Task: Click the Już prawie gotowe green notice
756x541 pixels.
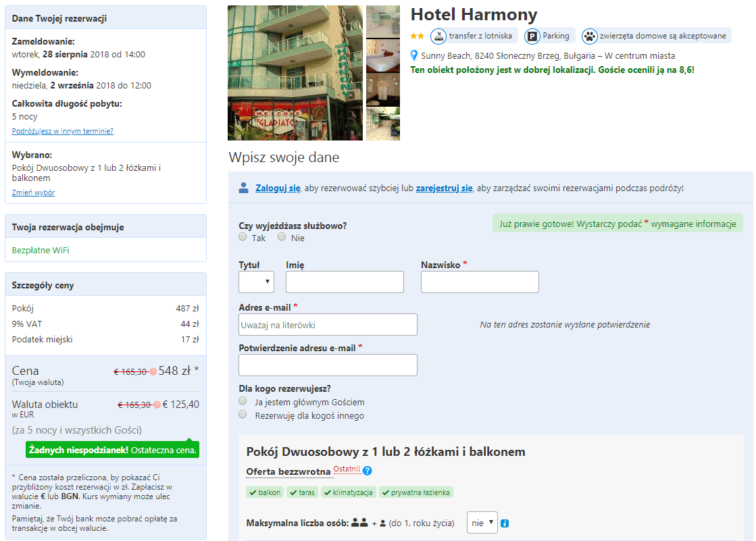Action: [618, 224]
